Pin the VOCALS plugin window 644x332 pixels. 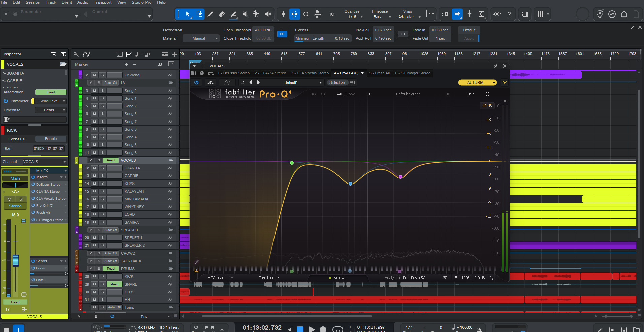point(495,66)
